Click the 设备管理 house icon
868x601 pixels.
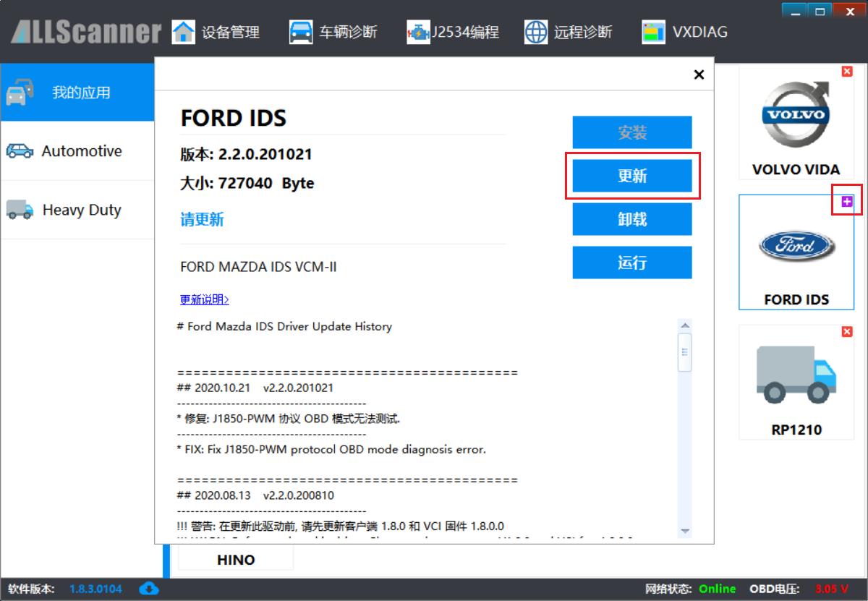click(x=184, y=32)
